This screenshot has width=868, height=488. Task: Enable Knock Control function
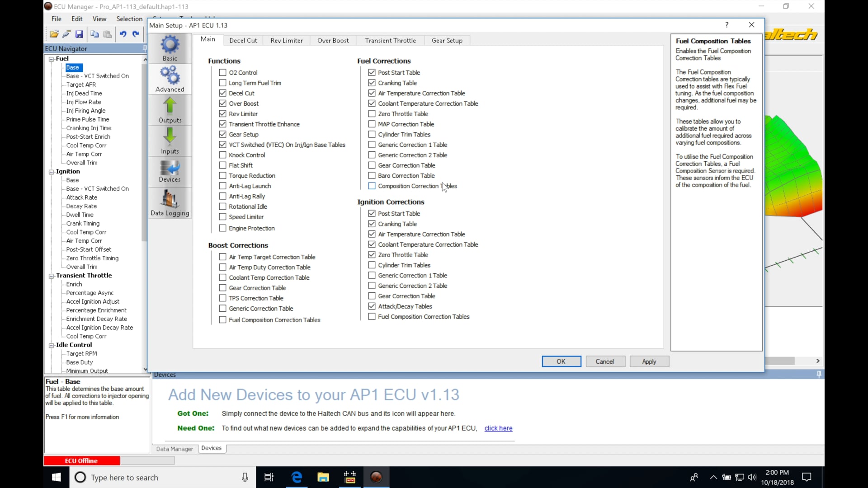click(x=222, y=155)
